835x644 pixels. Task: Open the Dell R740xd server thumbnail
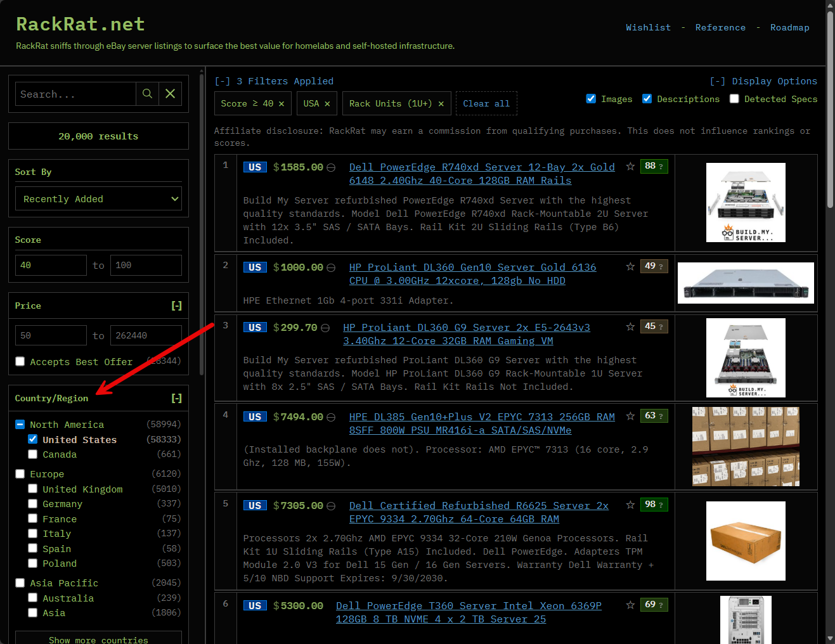746,202
